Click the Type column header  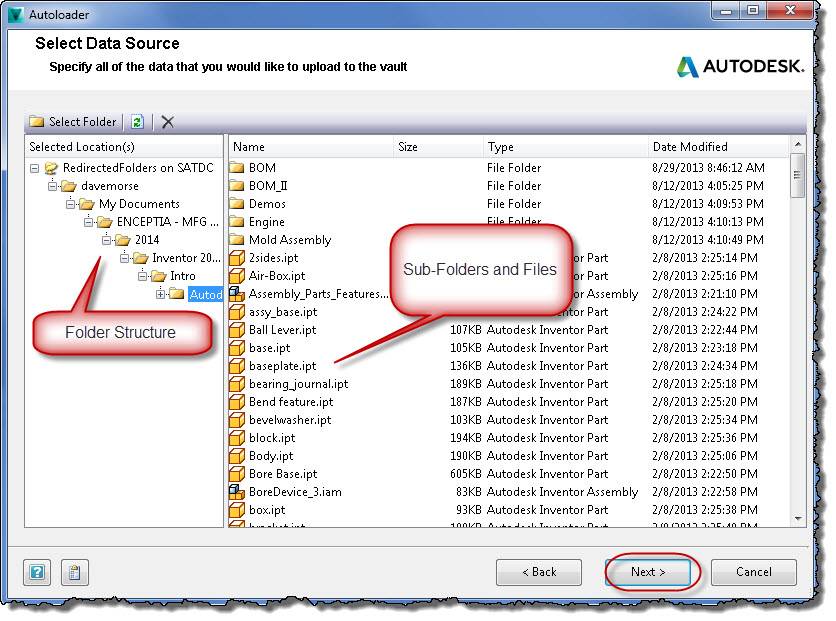pyautogui.click(x=565, y=147)
